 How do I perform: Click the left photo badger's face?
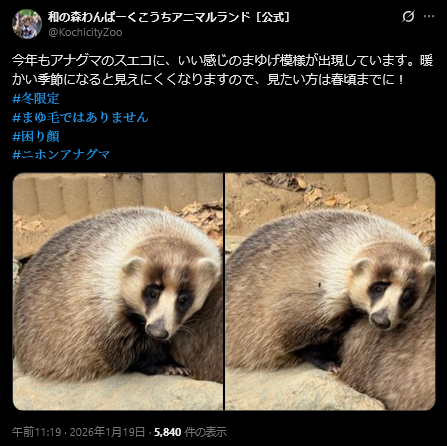pyautogui.click(x=163, y=295)
